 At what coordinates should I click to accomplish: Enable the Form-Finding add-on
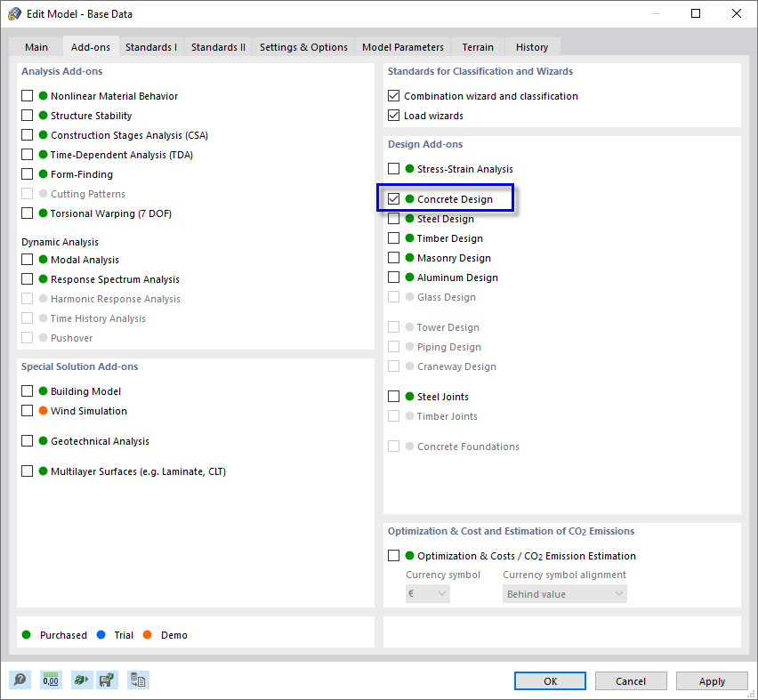[27, 174]
